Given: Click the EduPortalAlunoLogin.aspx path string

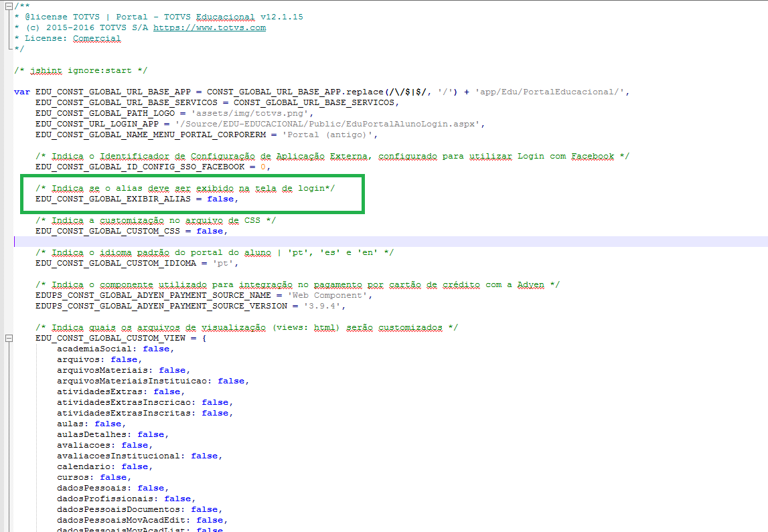Looking at the screenshot, I should [327, 124].
